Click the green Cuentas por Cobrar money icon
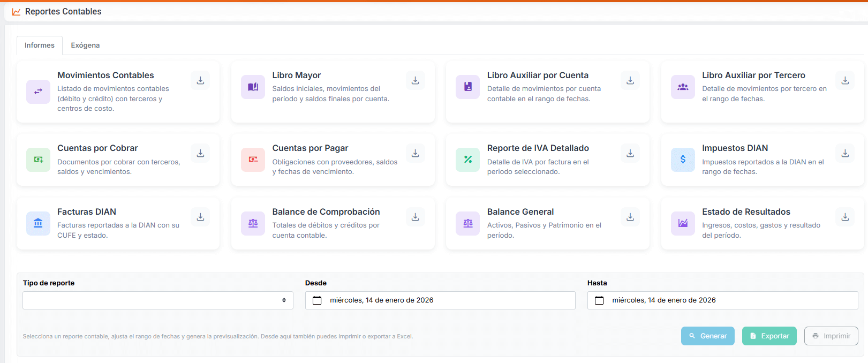 click(38, 160)
